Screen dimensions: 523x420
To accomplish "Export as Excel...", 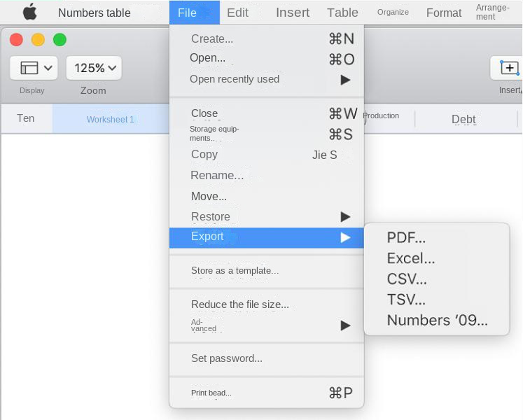I will (437, 258).
